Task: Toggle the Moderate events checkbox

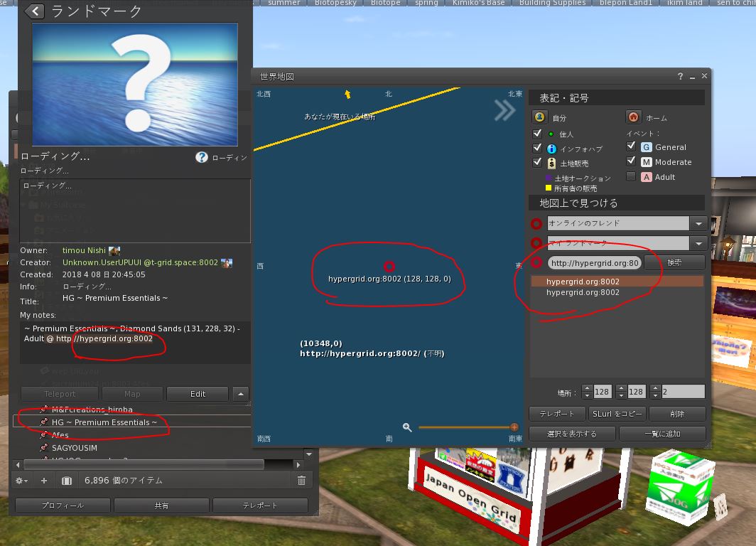Action: click(631, 161)
